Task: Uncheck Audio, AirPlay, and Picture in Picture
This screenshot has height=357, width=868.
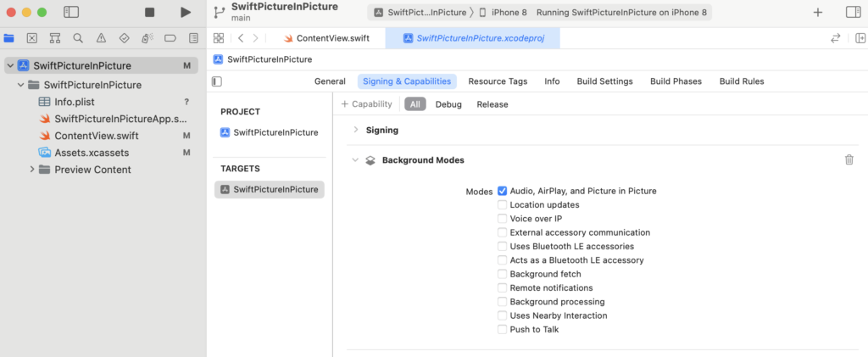Action: pos(502,191)
